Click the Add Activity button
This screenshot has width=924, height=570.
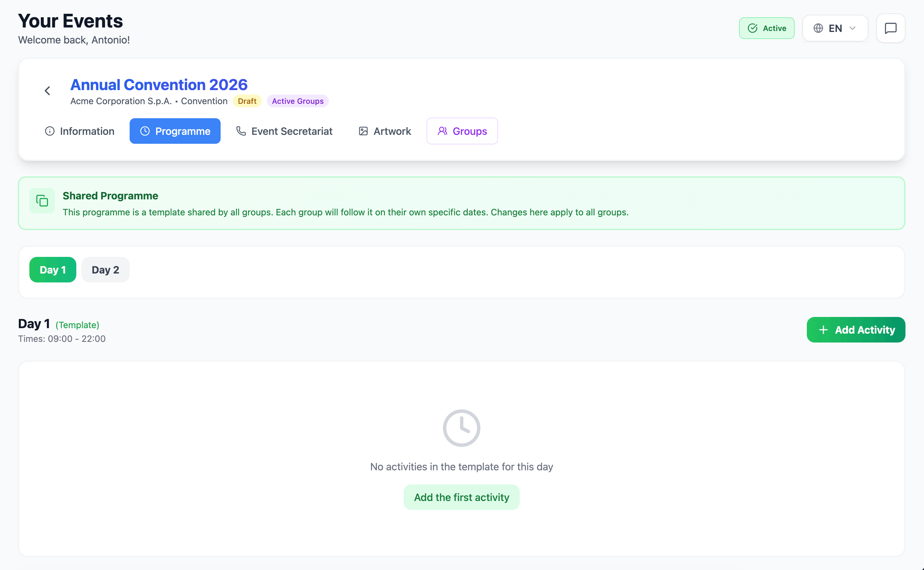(856, 330)
